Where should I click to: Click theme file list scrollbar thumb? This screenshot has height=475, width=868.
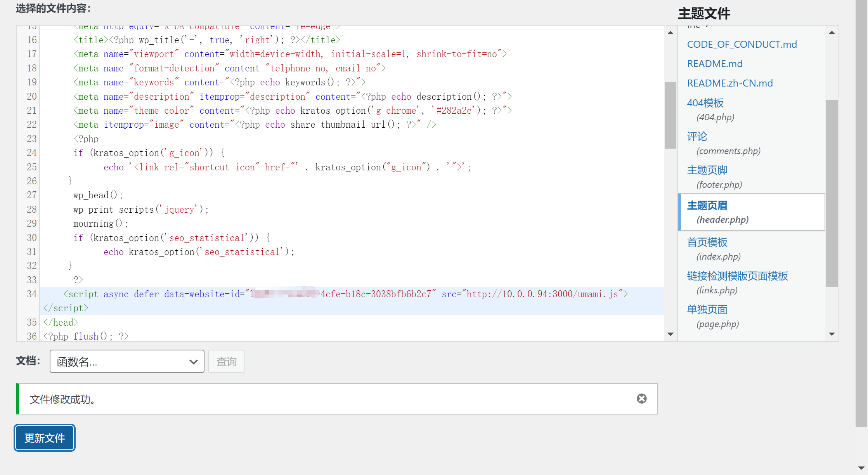[832, 193]
